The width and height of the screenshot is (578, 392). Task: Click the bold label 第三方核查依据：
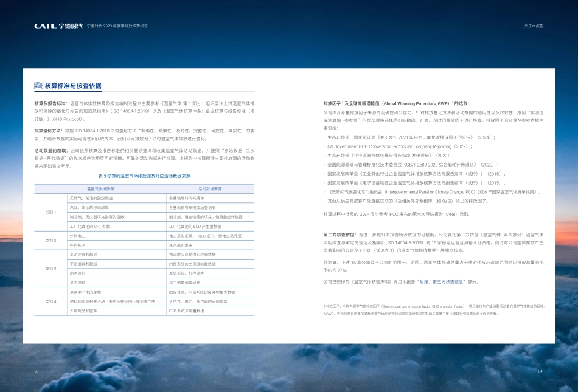(x=341, y=235)
